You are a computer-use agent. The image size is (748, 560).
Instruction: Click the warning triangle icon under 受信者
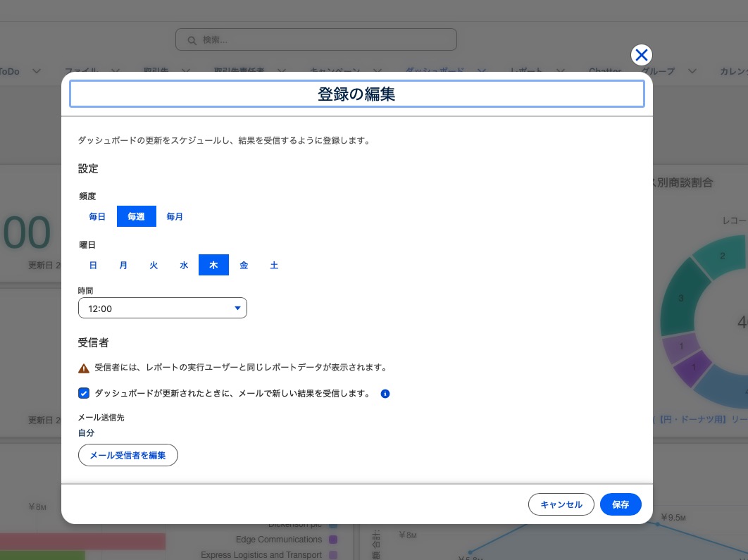point(84,368)
